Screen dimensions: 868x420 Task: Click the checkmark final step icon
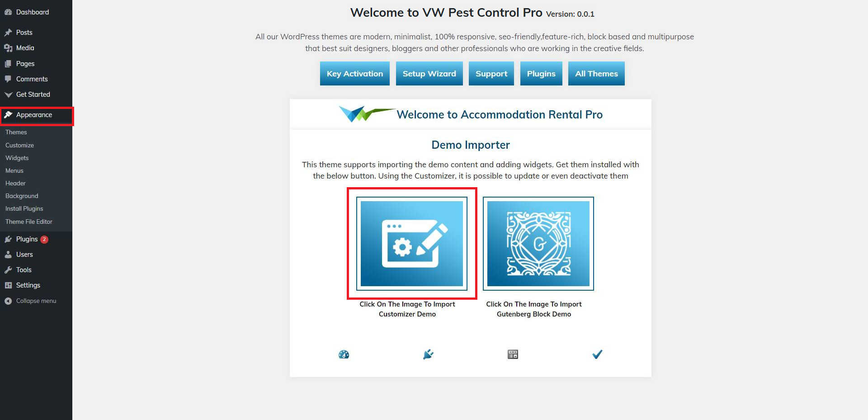(597, 354)
